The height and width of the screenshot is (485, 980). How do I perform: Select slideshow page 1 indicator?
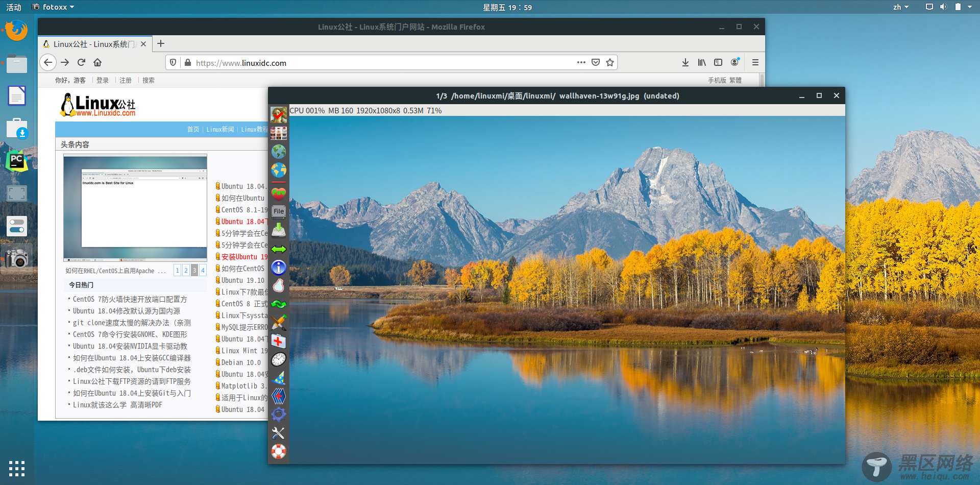point(177,271)
